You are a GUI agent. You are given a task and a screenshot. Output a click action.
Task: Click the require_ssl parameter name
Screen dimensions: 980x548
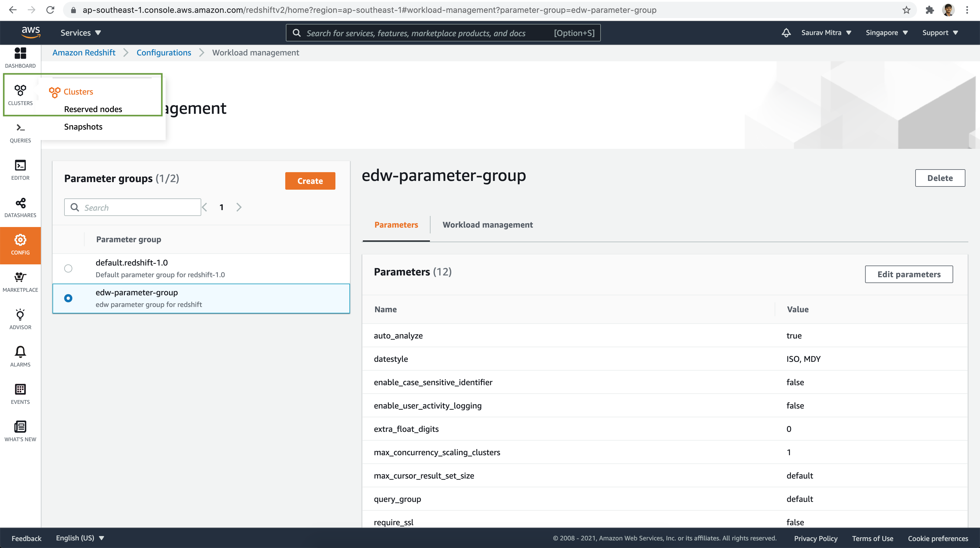coord(393,522)
